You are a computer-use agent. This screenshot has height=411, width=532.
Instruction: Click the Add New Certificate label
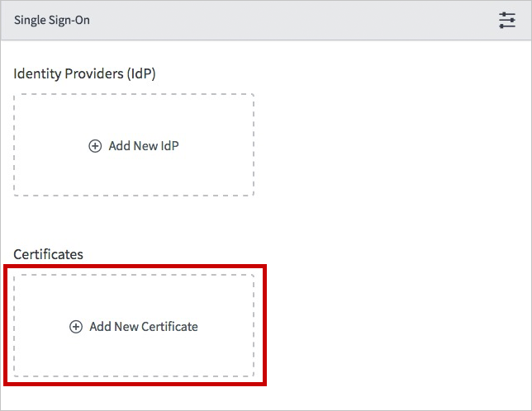(x=144, y=327)
